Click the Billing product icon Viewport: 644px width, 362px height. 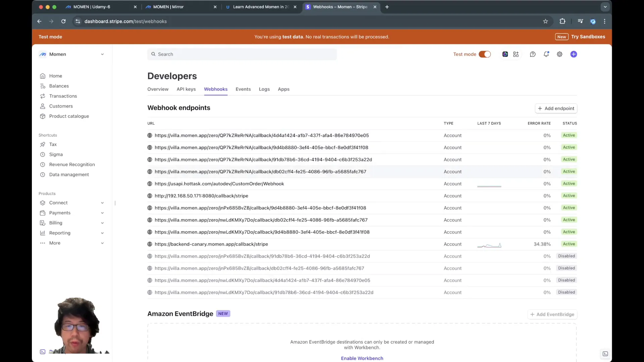click(43, 223)
